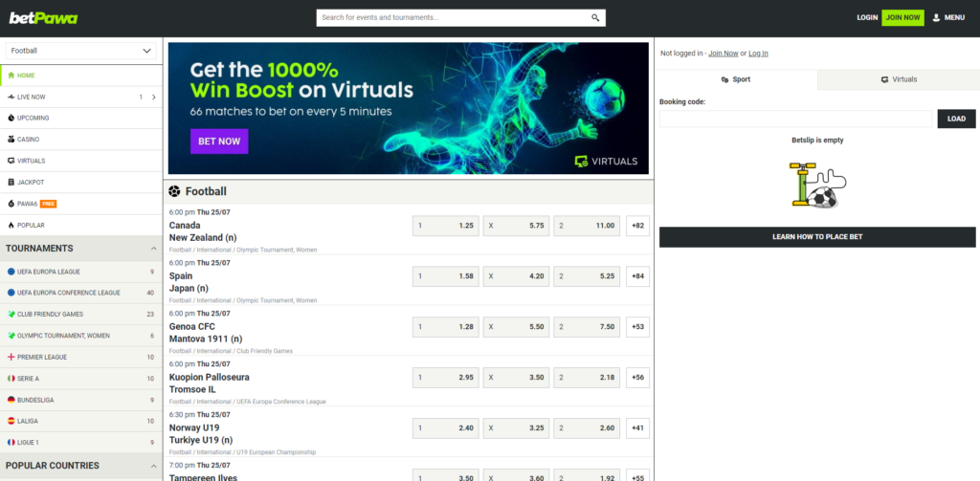Viewport: 980px width, 481px height.
Task: Click the Join Now button
Action: (902, 17)
